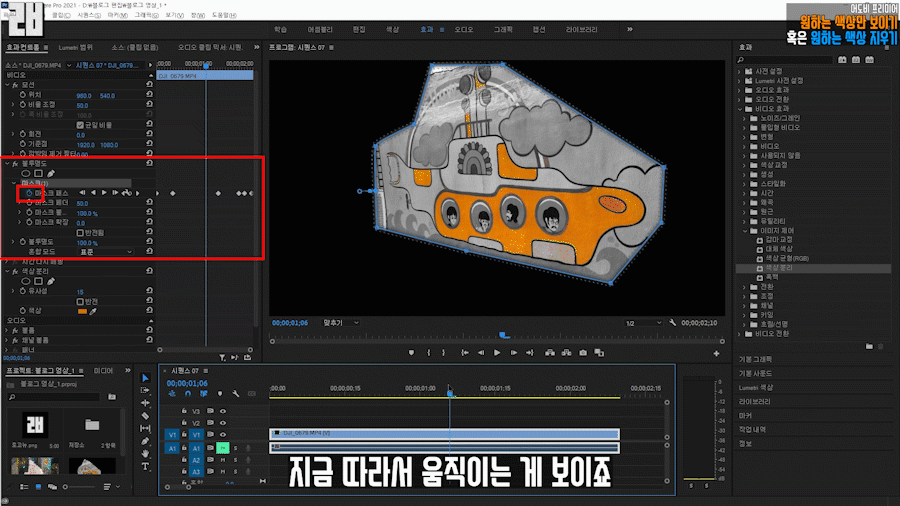Switch to the 오디오 workspace tab

(x=464, y=29)
